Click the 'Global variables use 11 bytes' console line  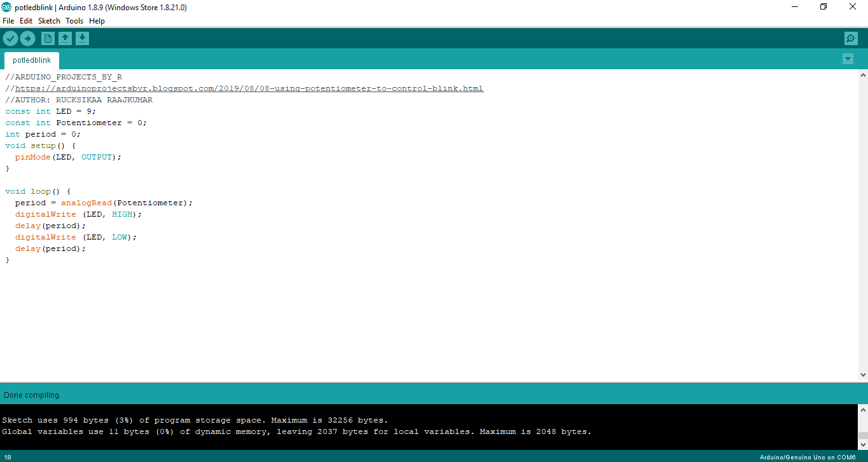click(x=296, y=431)
